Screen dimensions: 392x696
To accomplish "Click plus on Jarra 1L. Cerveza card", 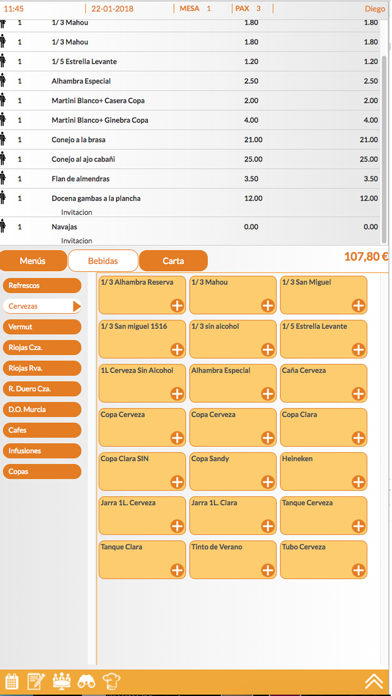I will click(x=177, y=526).
